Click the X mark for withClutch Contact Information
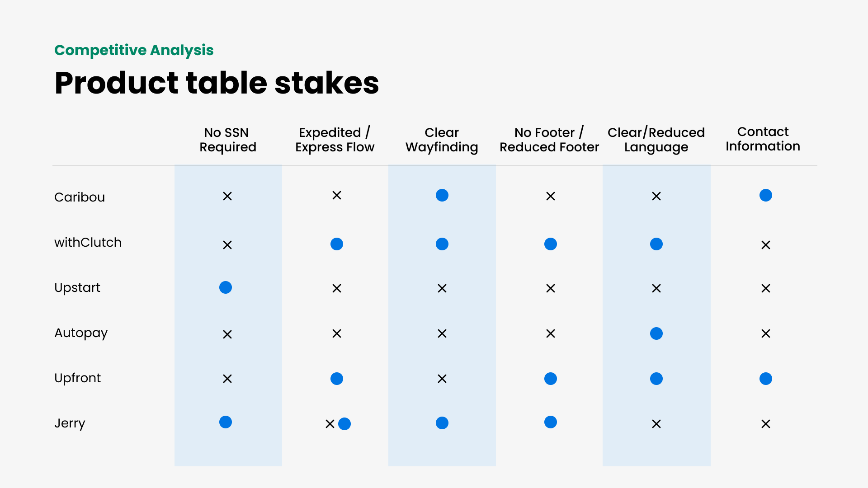 [x=766, y=245]
